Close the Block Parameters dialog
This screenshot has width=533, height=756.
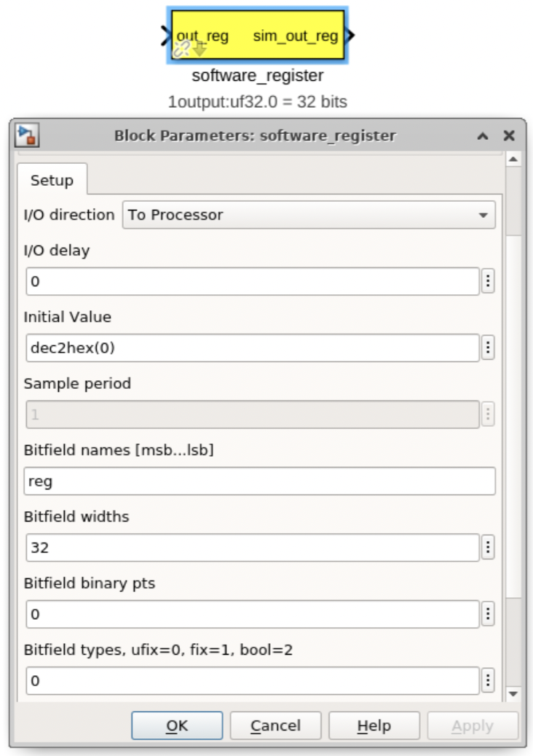509,136
